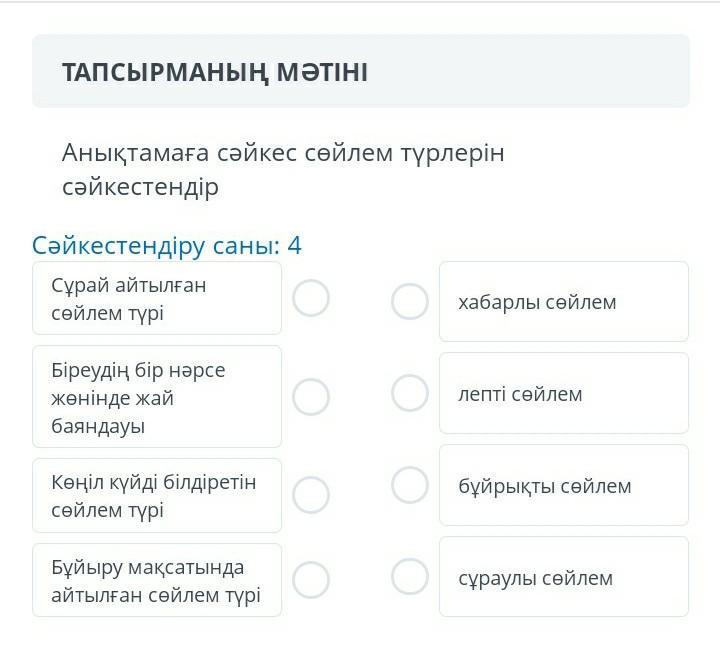The image size is (720, 649).
Task: Click the 'Біреудің бір нәрсе жөнінде жай баяндауы' card
Action: (157, 397)
